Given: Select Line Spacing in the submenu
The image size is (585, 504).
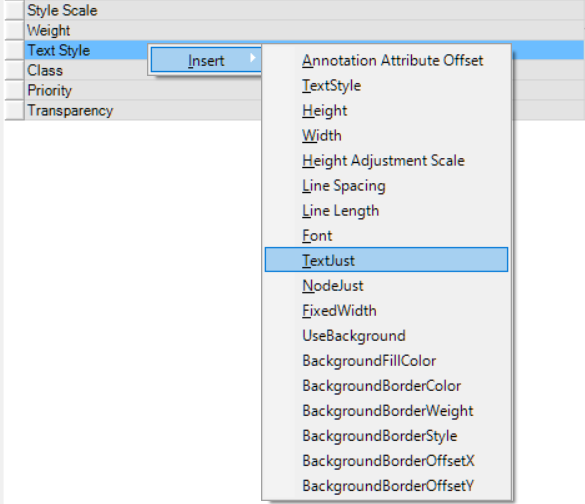Looking at the screenshot, I should click(x=386, y=185).
